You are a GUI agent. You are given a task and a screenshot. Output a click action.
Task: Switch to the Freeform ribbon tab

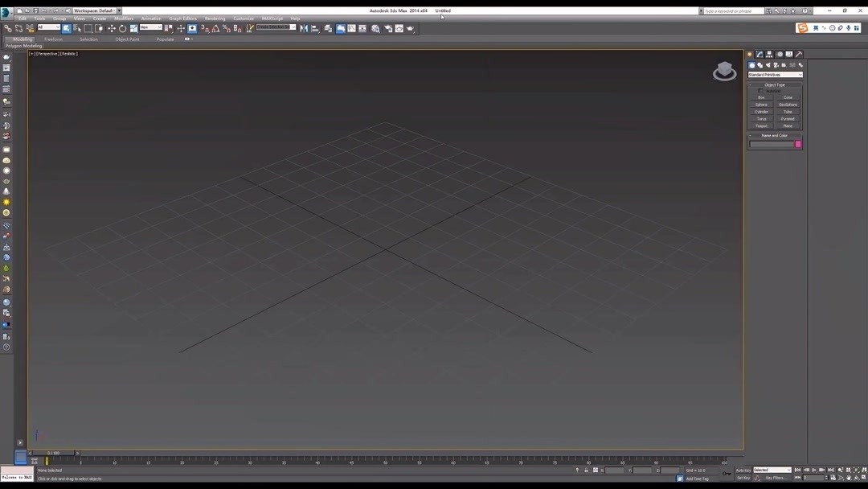pos(53,39)
